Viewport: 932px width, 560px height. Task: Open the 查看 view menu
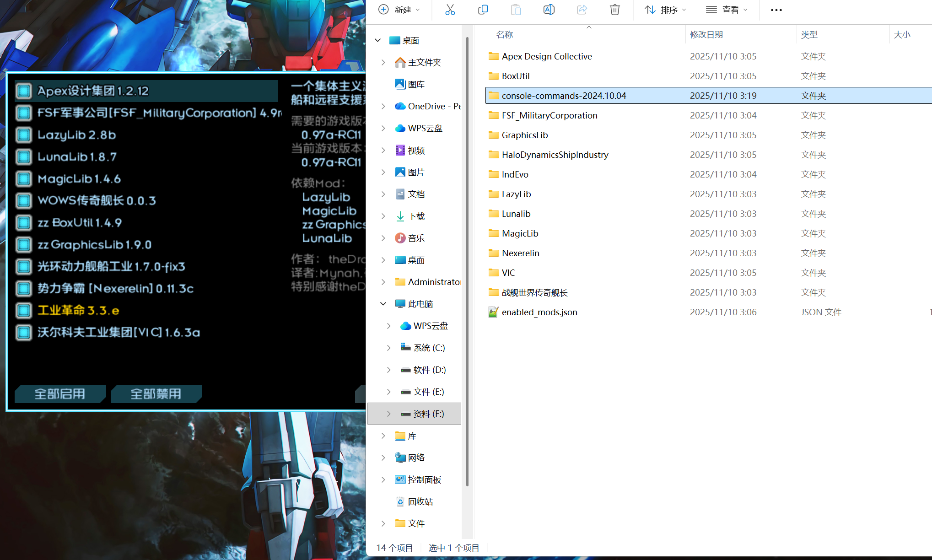click(x=727, y=10)
